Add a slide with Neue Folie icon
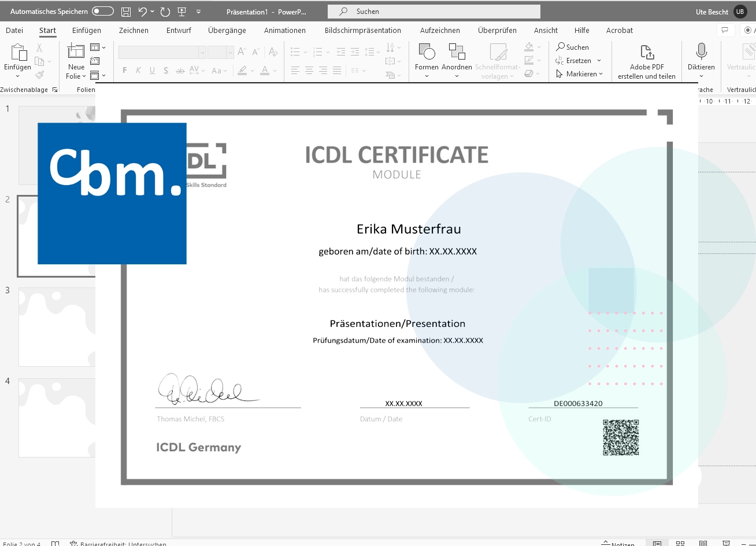The image size is (756, 546). (x=76, y=51)
